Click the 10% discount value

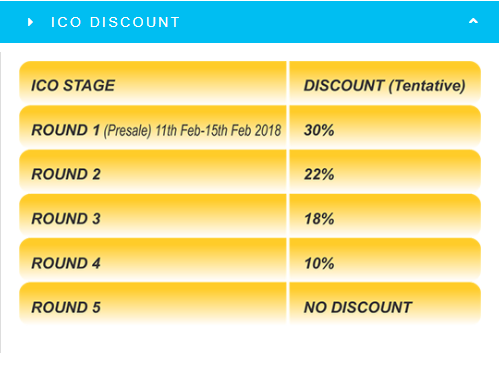319,263
